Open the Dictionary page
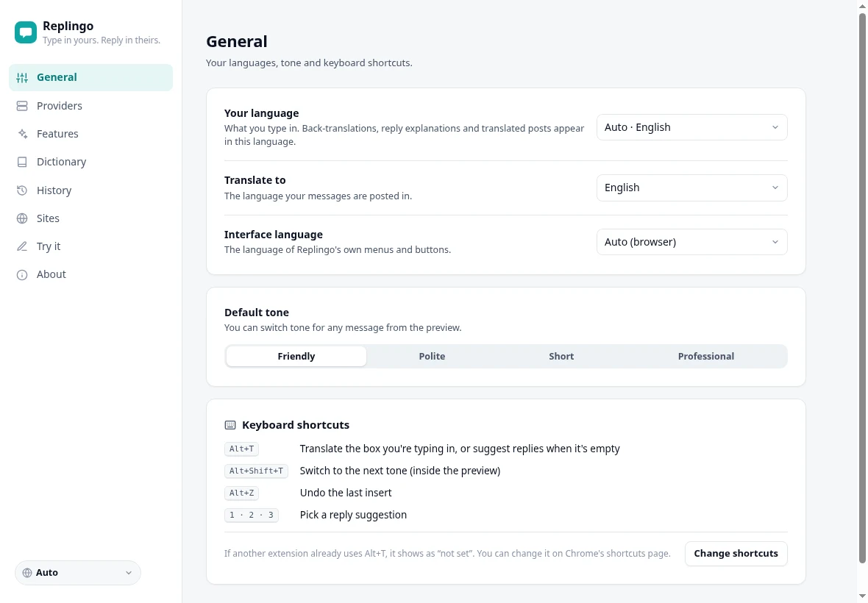This screenshot has height=603, width=868. (x=90, y=162)
